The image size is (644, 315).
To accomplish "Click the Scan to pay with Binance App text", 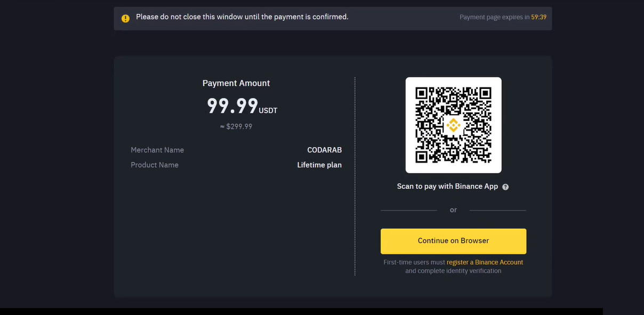I will point(447,187).
